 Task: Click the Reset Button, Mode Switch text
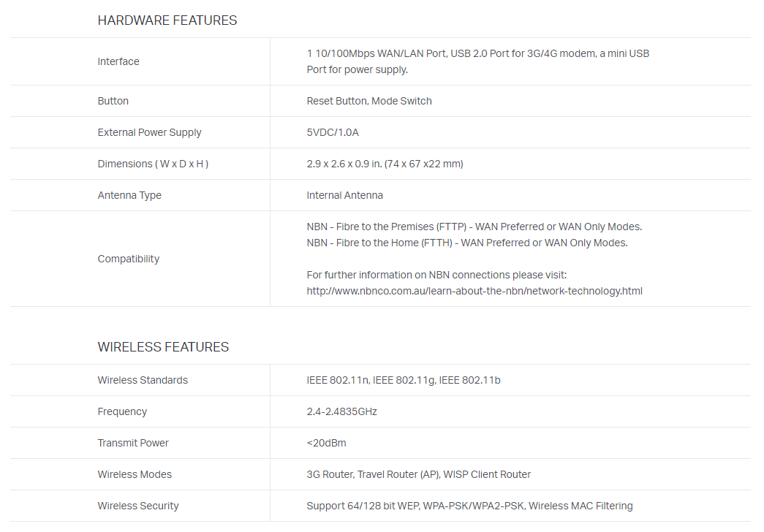369,101
